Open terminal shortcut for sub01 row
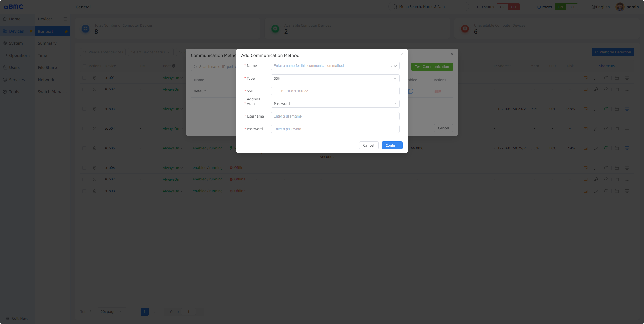Viewport: 644px width, 324px height. tap(585, 78)
